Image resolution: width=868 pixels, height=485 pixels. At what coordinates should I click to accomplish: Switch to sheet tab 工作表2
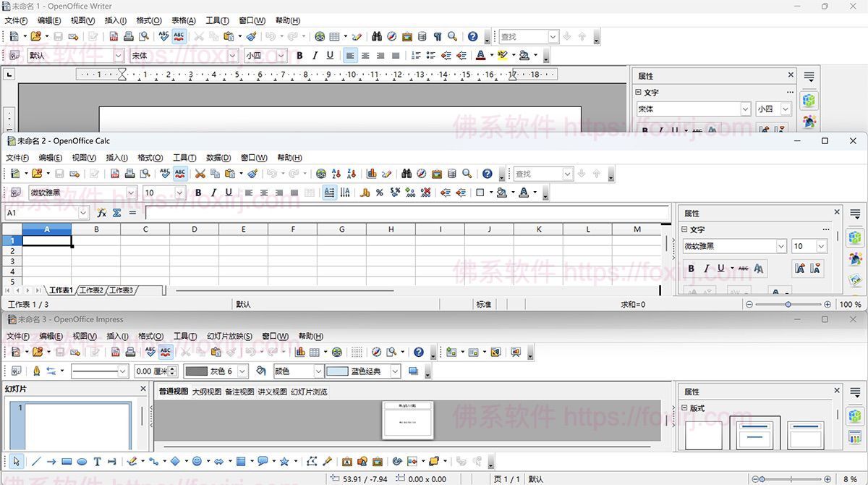click(x=93, y=290)
